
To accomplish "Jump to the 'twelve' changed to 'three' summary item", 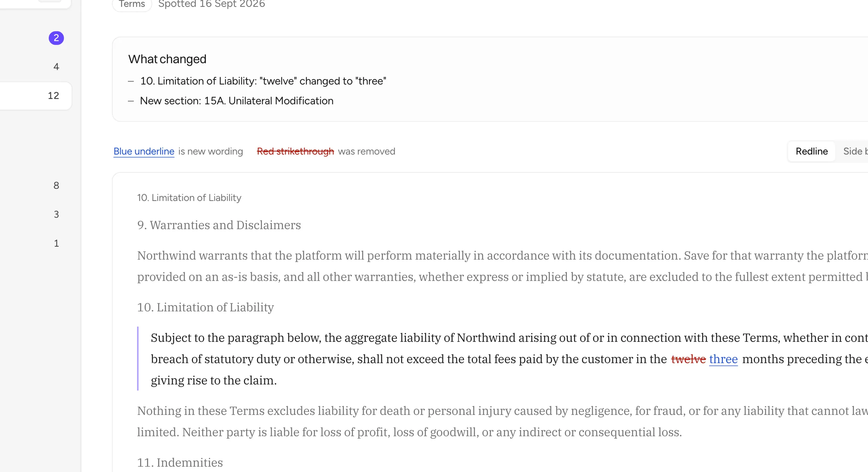I will (263, 81).
